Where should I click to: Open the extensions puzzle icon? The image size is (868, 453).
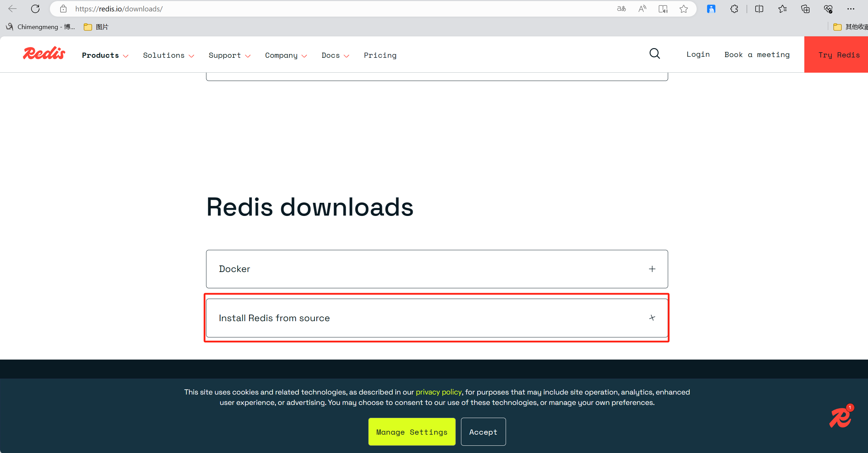pos(734,9)
